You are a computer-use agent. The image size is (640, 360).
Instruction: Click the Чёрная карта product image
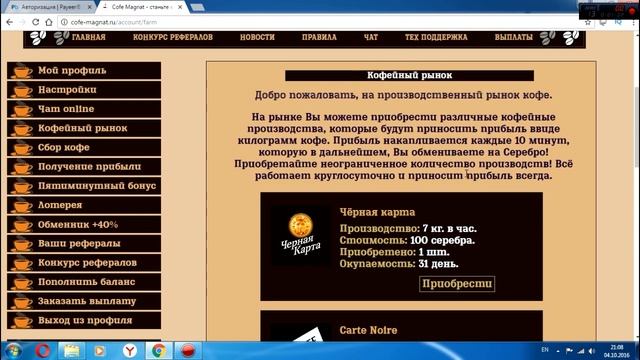[301, 236]
